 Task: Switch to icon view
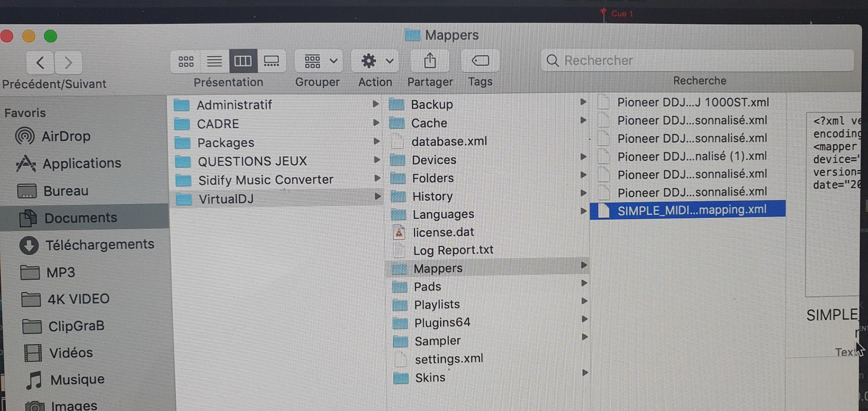pos(186,61)
